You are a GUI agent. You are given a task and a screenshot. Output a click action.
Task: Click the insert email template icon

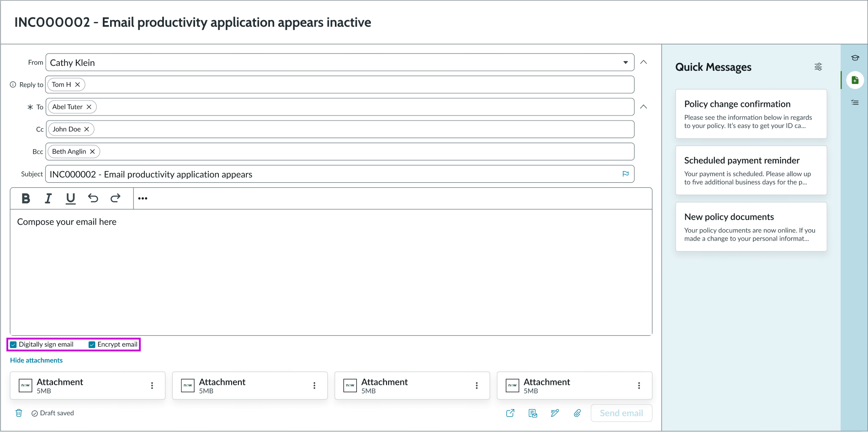[x=532, y=413]
